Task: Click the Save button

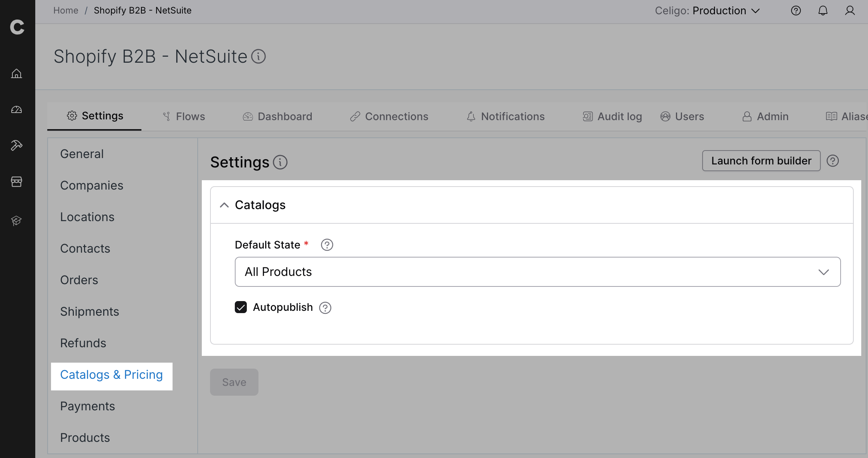Action: click(234, 382)
